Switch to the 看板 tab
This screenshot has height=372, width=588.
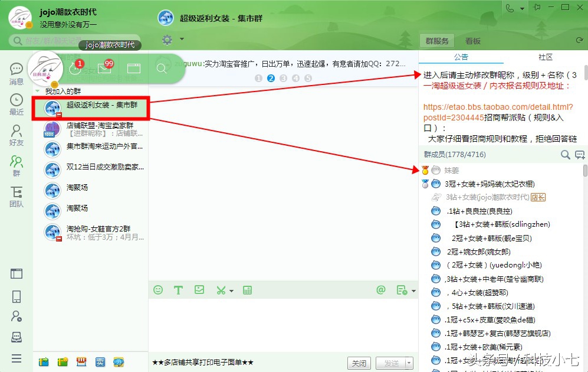coord(474,41)
